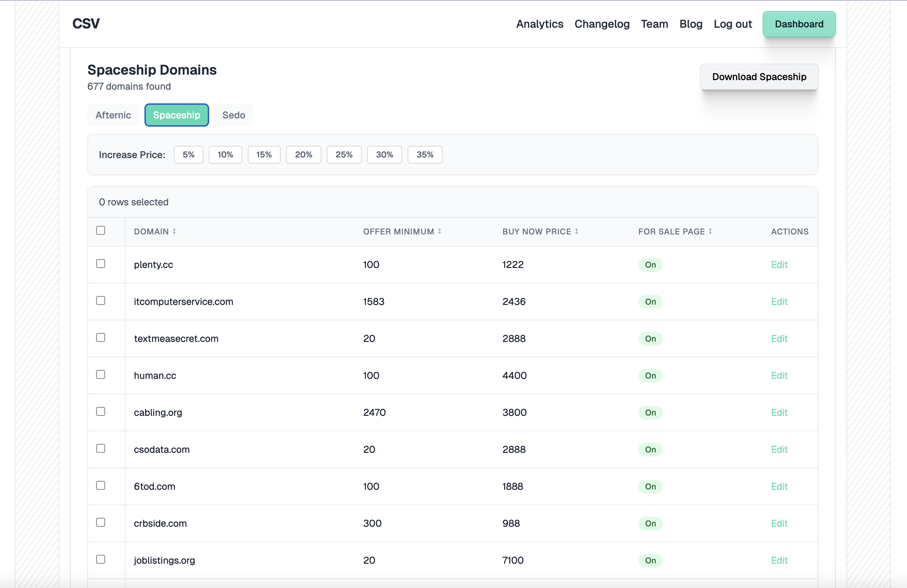The height and width of the screenshot is (588, 907).
Task: Edit the csodata.com row
Action: 779,449
